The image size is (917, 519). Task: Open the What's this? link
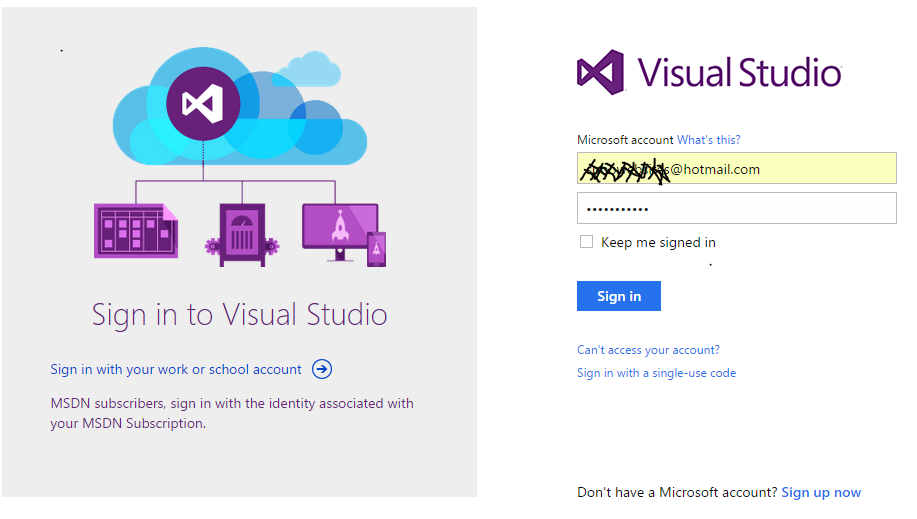(x=708, y=140)
